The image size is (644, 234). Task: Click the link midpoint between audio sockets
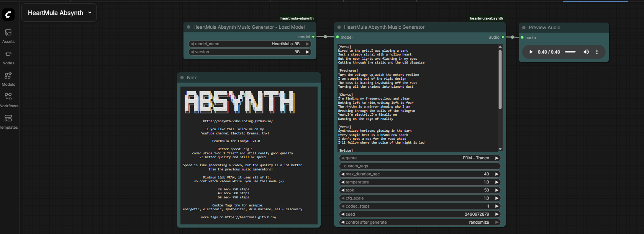click(513, 37)
